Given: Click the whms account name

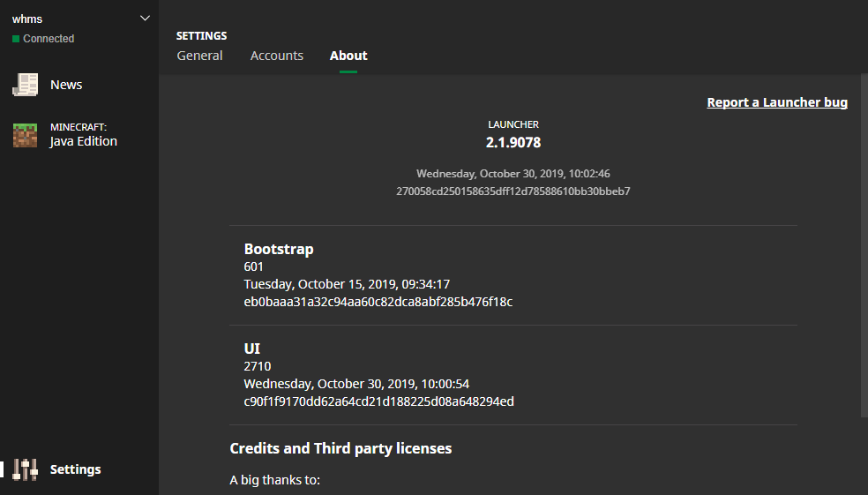Looking at the screenshot, I should [27, 19].
